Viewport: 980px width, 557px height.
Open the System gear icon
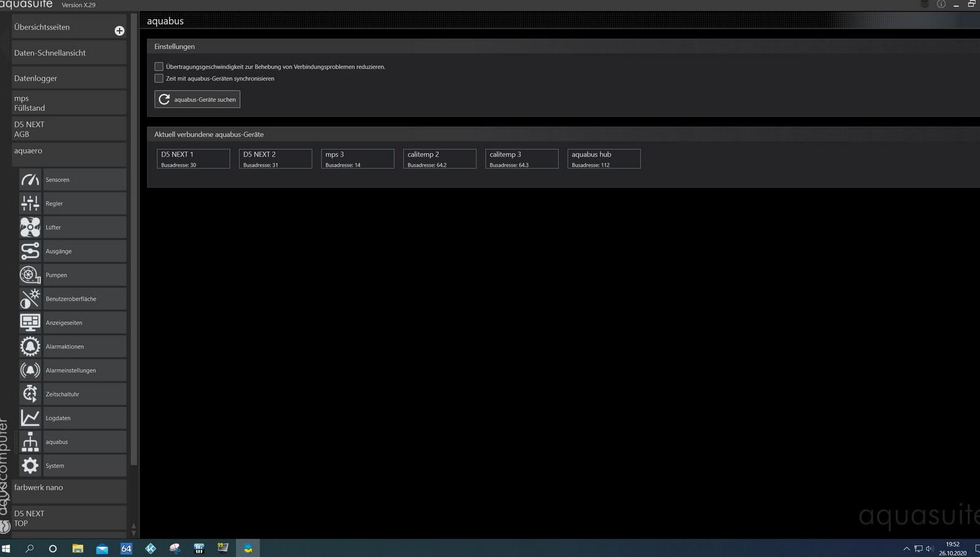pyautogui.click(x=30, y=466)
